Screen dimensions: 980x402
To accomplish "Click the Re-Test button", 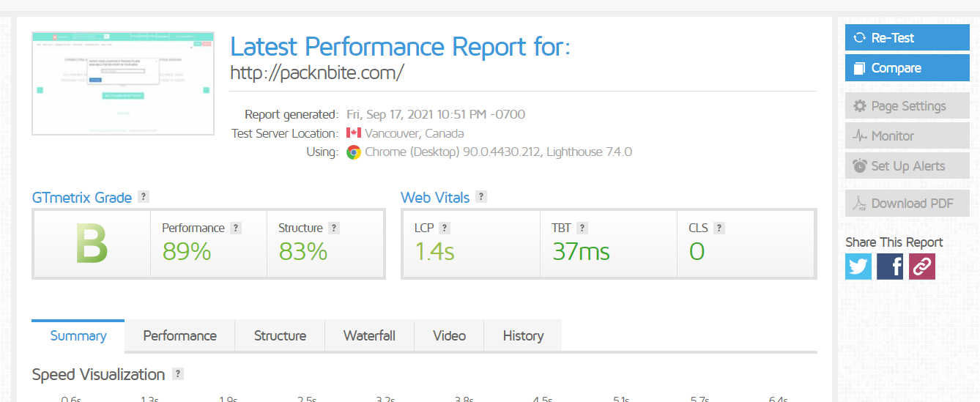I will 907,38.
